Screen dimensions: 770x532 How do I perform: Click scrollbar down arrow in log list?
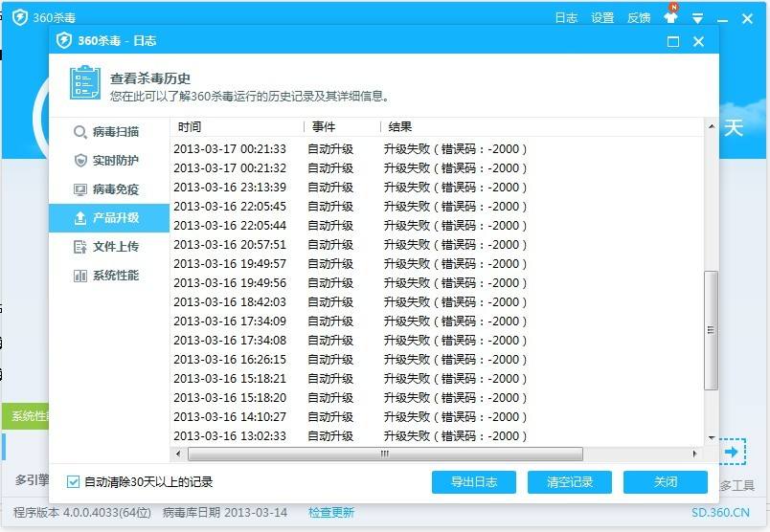point(711,437)
